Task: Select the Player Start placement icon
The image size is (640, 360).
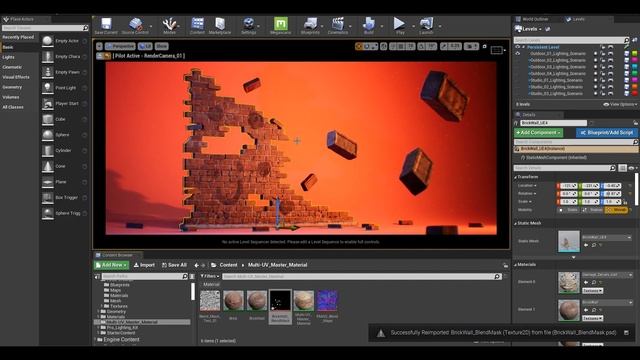Action: [x=48, y=103]
